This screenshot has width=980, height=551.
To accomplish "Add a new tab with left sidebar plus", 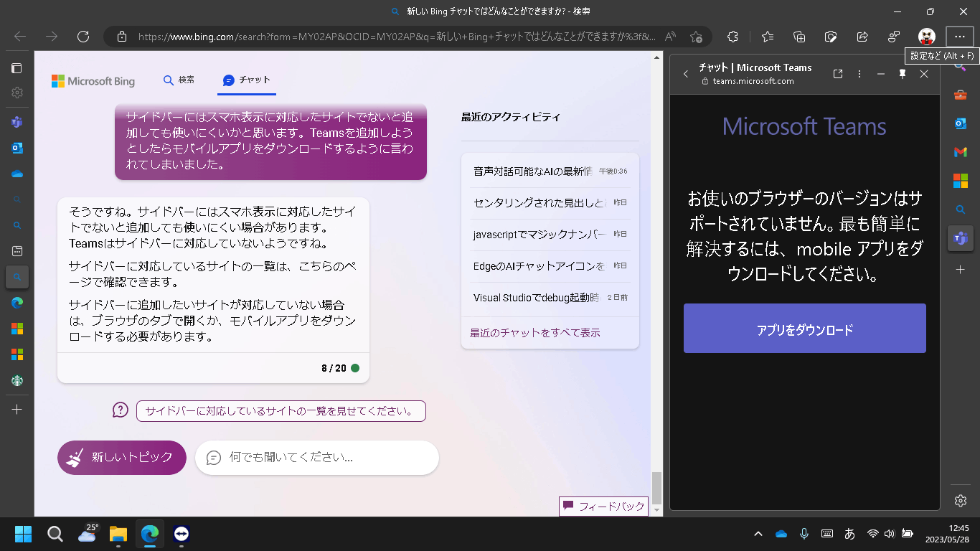I will 17,409.
